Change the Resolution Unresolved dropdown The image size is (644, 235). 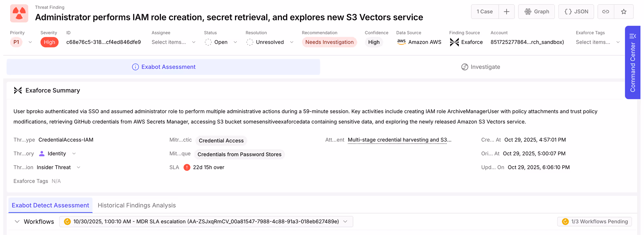pos(270,42)
